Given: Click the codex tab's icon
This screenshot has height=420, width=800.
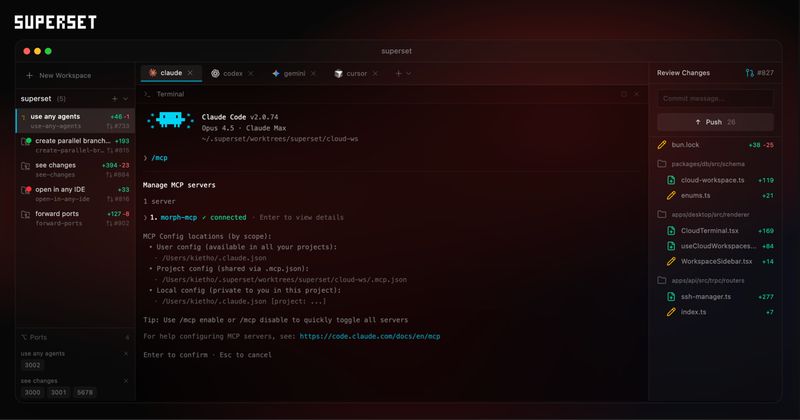Looking at the screenshot, I should 215,73.
